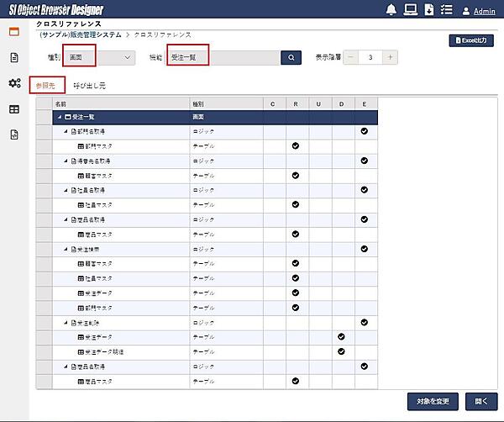Collapse the 受注削除 node triangle
504x422 pixels.
[x=66, y=323]
